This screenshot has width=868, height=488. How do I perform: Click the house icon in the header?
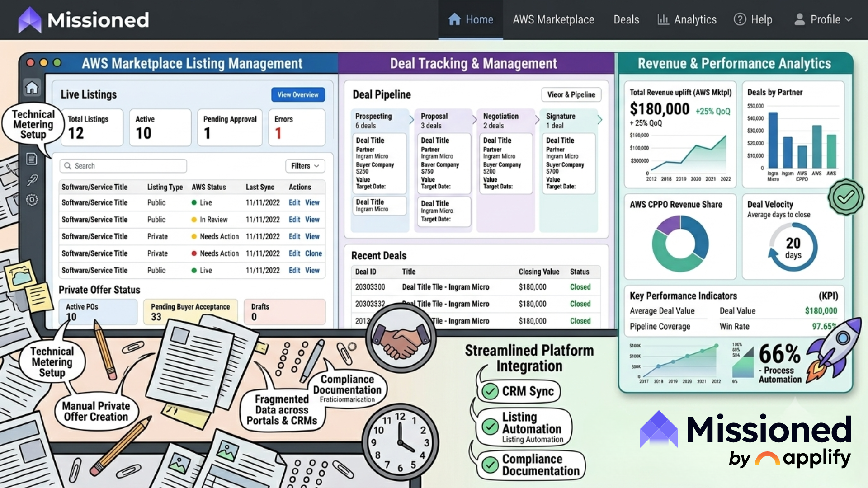point(454,19)
